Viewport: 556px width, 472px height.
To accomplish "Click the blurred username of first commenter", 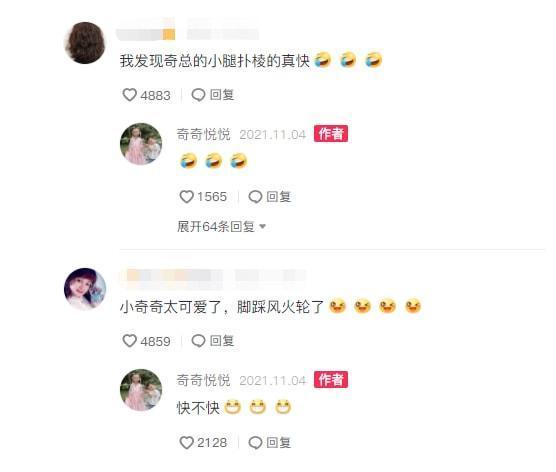I will 188,33.
